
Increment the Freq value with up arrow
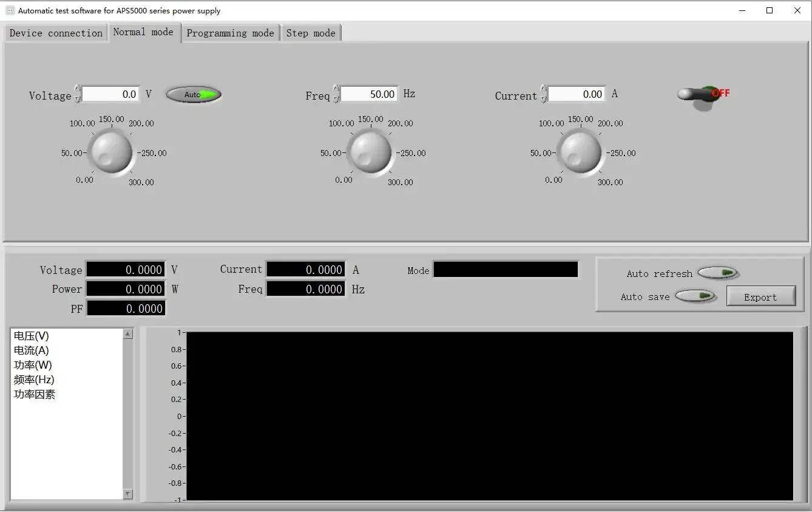coord(336,89)
